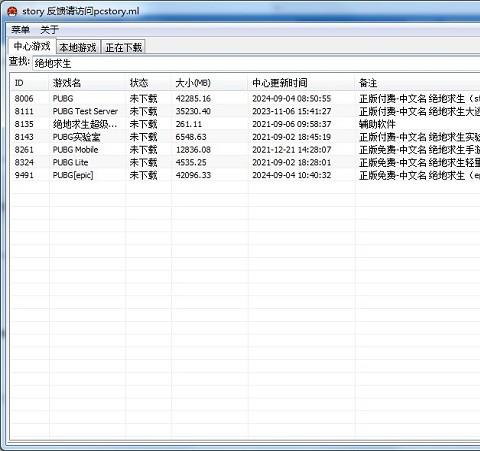
Task: Click update time 2021-09-06 09:58:37
Action: coord(292,124)
